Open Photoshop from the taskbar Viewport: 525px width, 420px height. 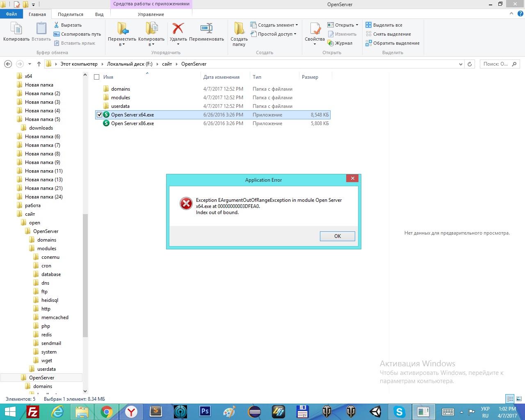[x=205, y=411]
